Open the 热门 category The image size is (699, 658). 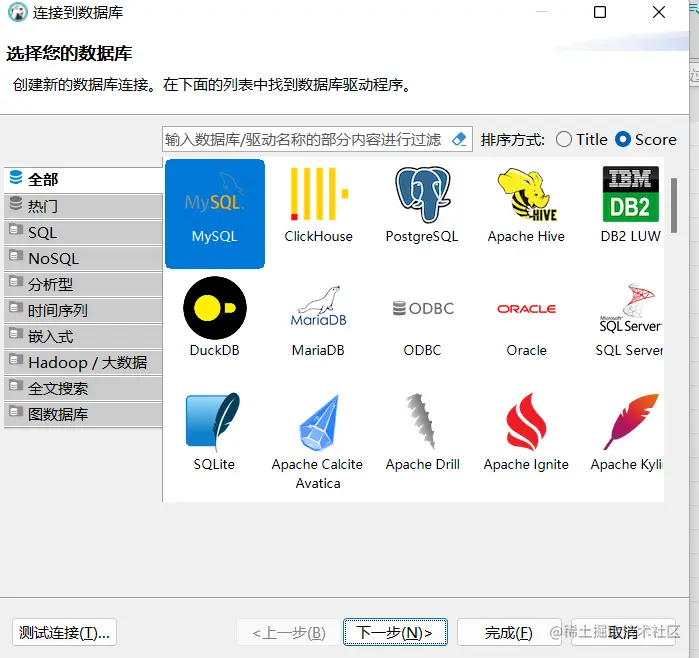click(x=83, y=206)
